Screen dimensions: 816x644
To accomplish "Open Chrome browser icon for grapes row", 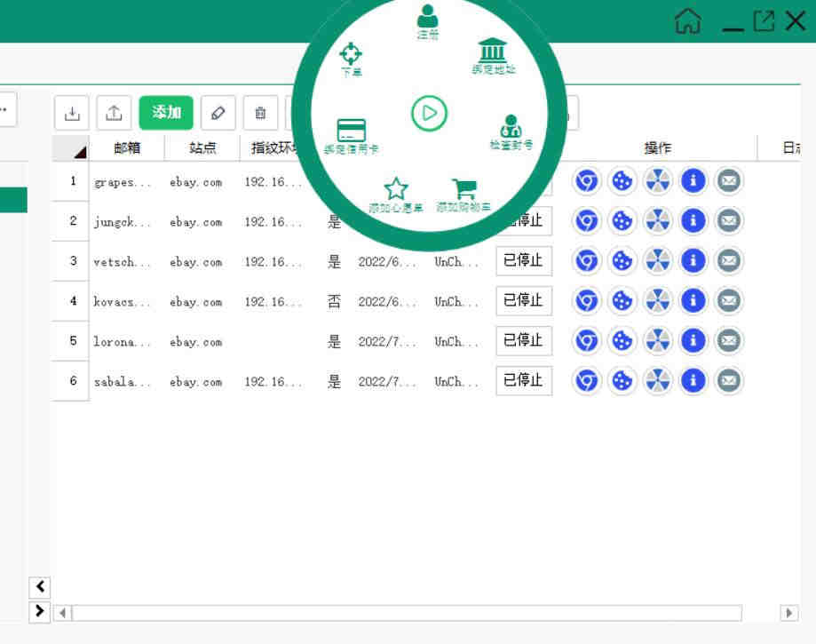I will coord(587,180).
